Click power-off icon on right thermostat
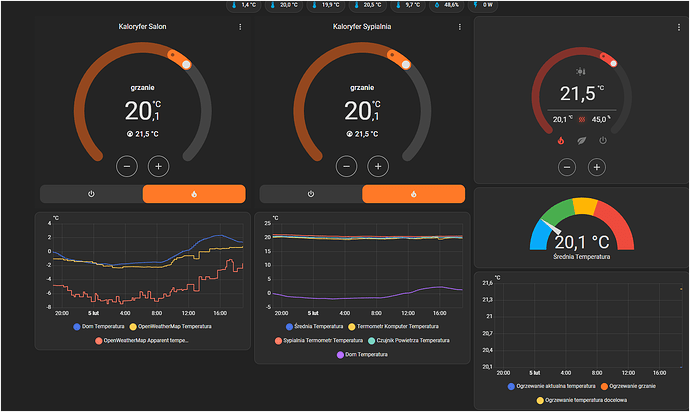 coord(603,141)
